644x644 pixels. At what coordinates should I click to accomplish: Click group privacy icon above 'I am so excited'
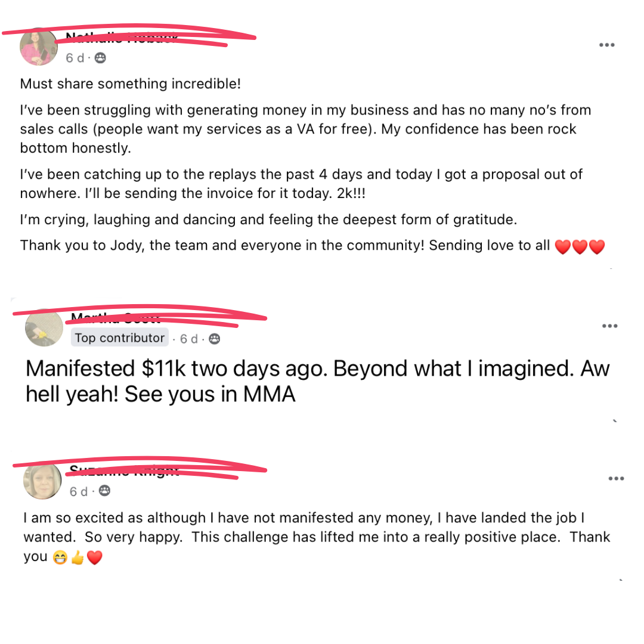click(x=105, y=490)
